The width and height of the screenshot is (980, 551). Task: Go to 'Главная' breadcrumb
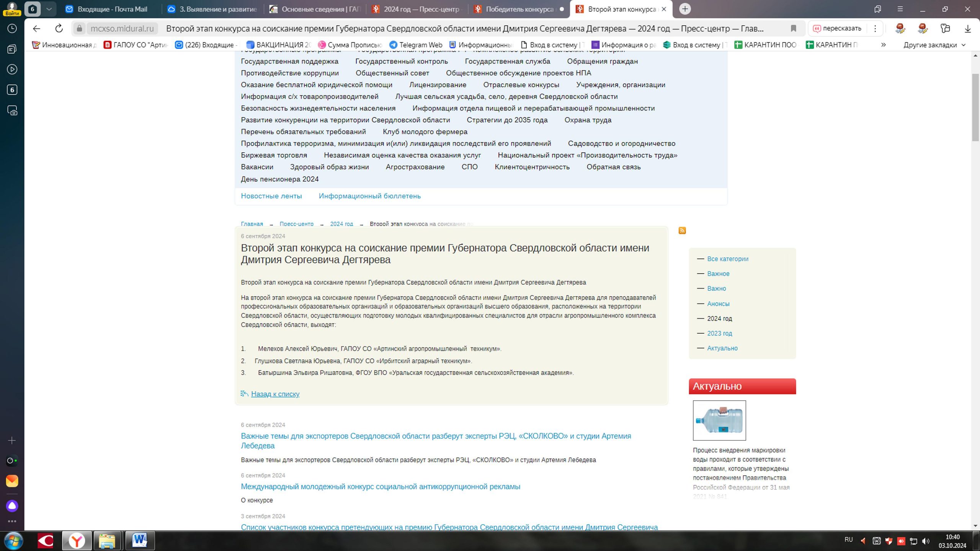[252, 224]
